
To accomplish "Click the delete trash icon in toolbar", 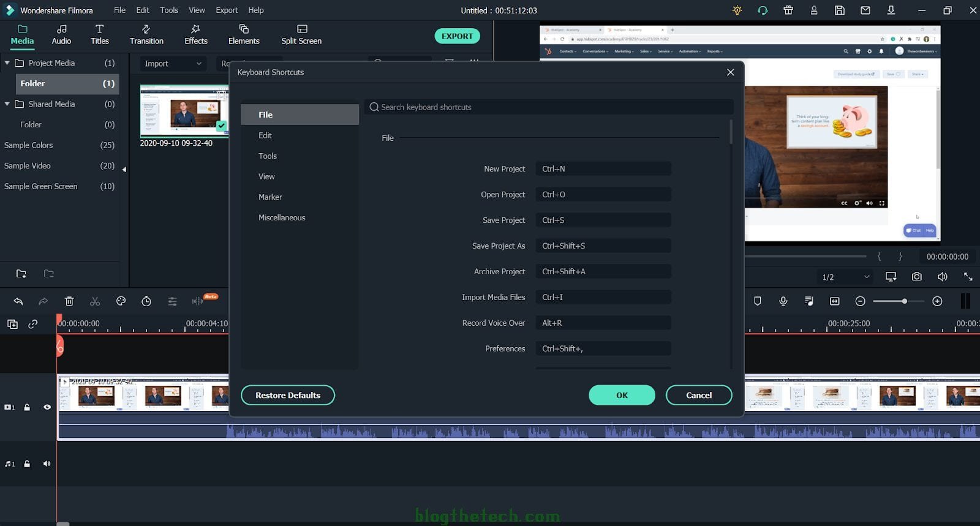I will point(69,301).
